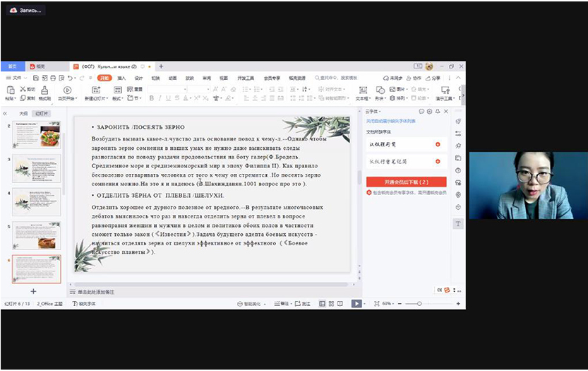Viewport: 588px width, 371px height.
Task: Switch to the Insert ribbon tab
Action: tap(121, 78)
